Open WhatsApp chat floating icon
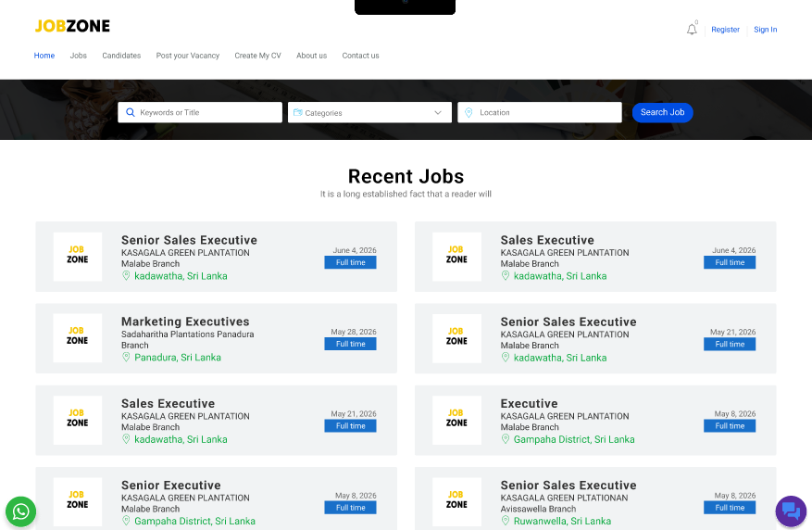This screenshot has height=530, width=812. pyautogui.click(x=20, y=511)
